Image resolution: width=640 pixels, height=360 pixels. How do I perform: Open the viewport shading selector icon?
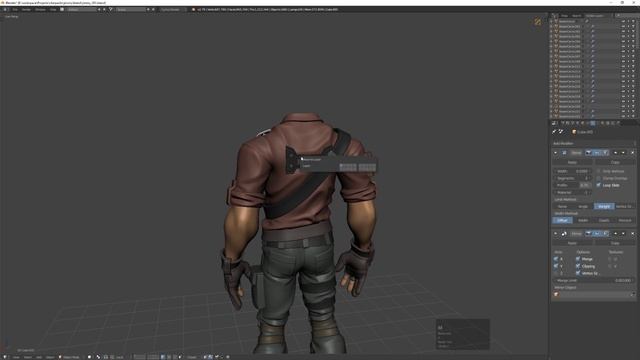click(x=89, y=357)
